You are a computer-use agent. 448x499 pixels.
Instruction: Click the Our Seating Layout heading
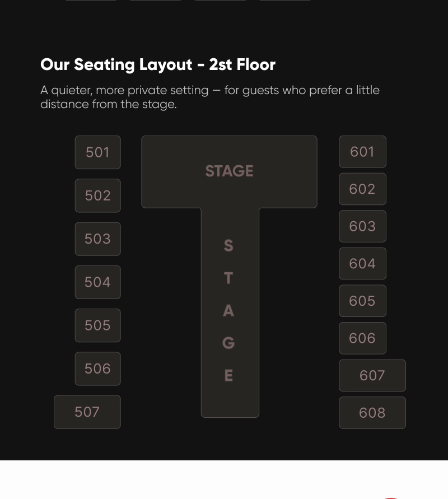(x=158, y=64)
